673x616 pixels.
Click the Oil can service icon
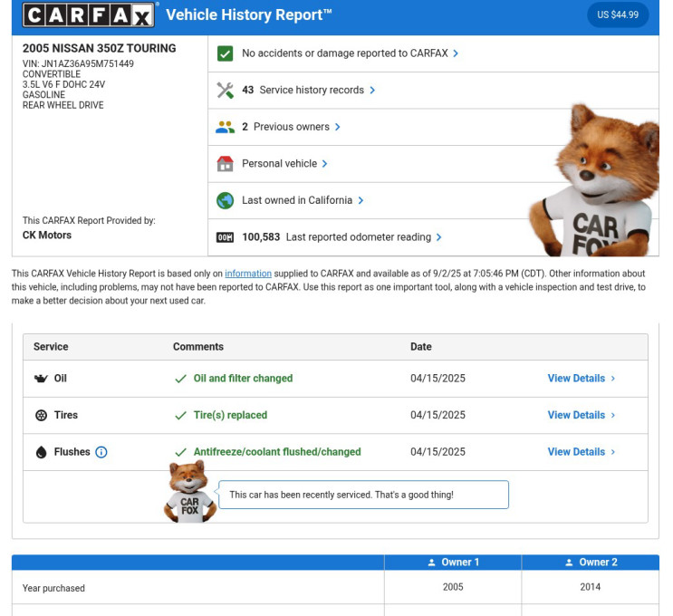click(41, 379)
